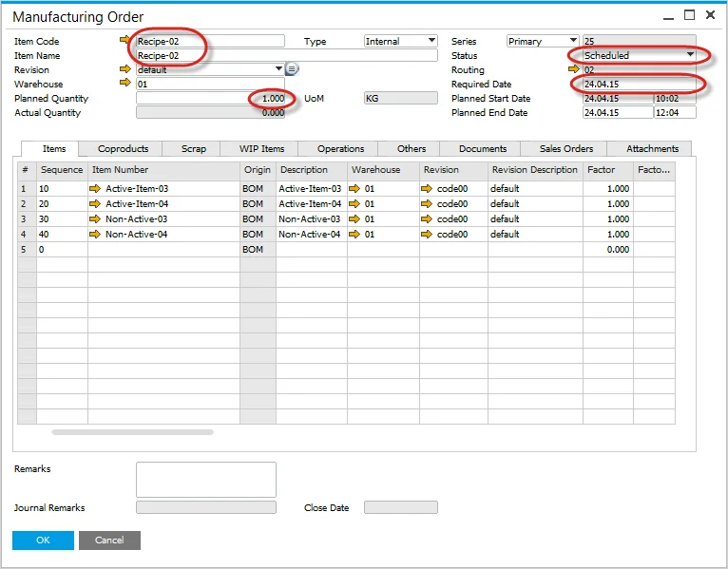Image resolution: width=728 pixels, height=569 pixels.
Task: Go to the Attachments tab
Action: click(652, 148)
